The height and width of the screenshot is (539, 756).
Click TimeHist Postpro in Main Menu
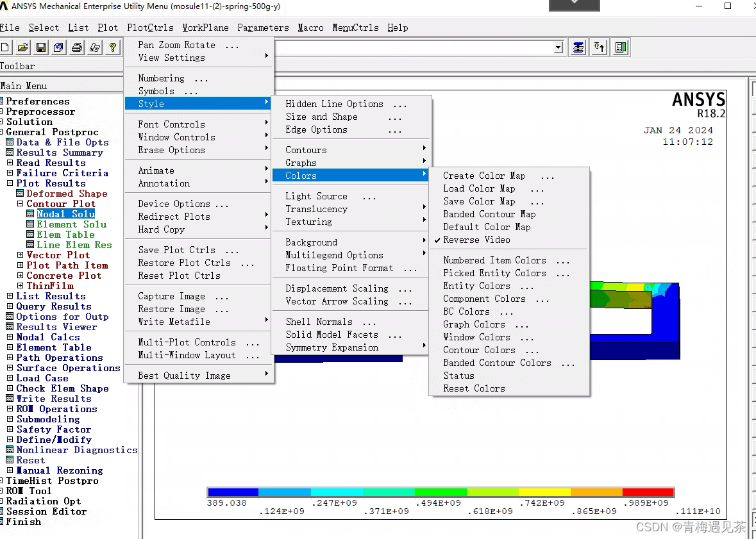click(52, 480)
